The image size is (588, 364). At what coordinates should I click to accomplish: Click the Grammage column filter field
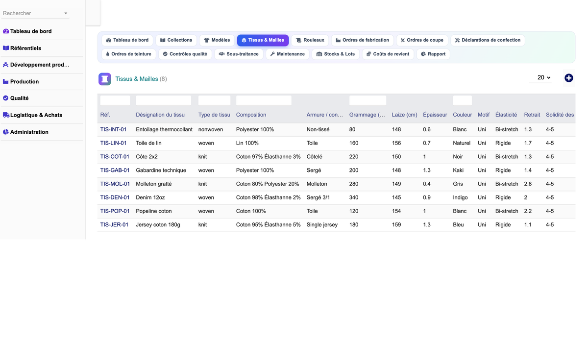(367, 100)
